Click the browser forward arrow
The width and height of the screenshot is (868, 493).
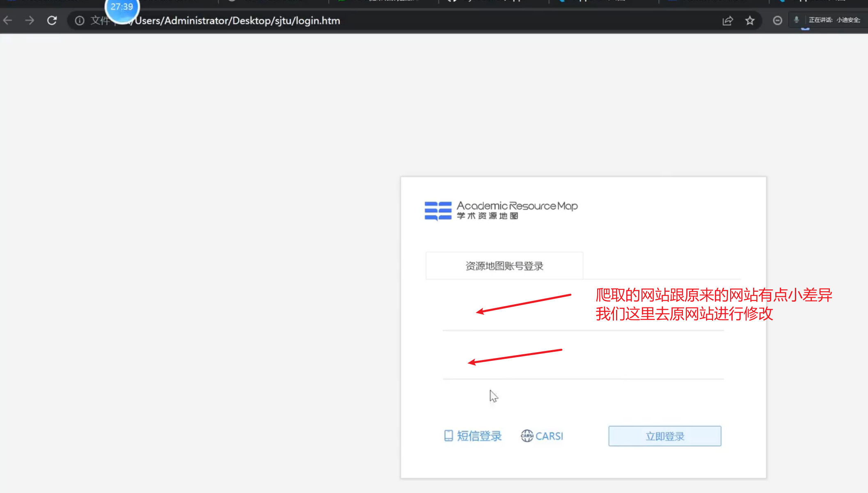[x=30, y=21]
